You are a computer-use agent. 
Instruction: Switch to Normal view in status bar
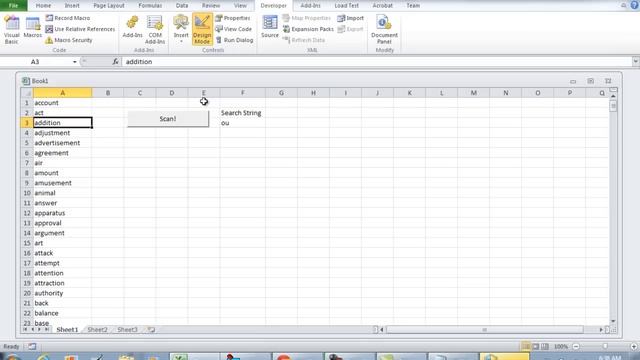(x=526, y=347)
